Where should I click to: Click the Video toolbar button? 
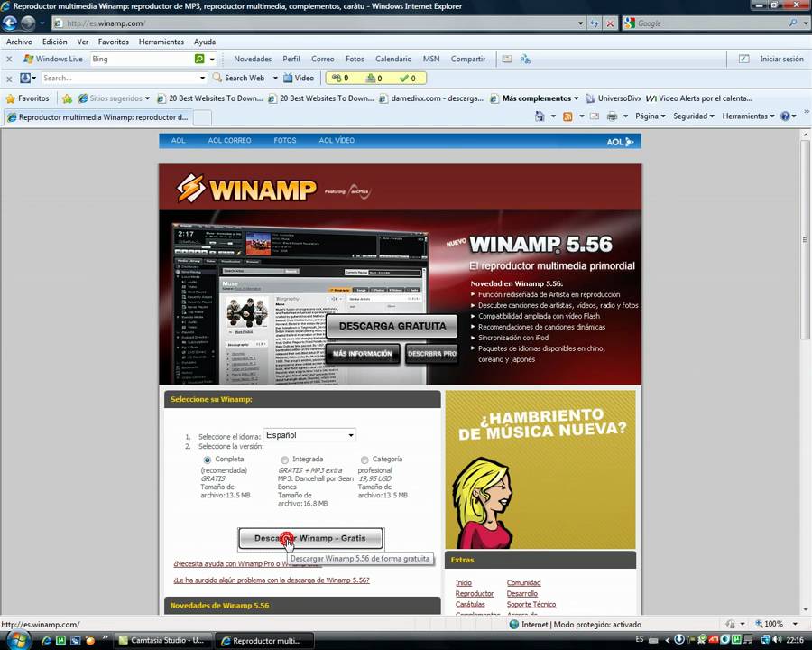tap(299, 78)
